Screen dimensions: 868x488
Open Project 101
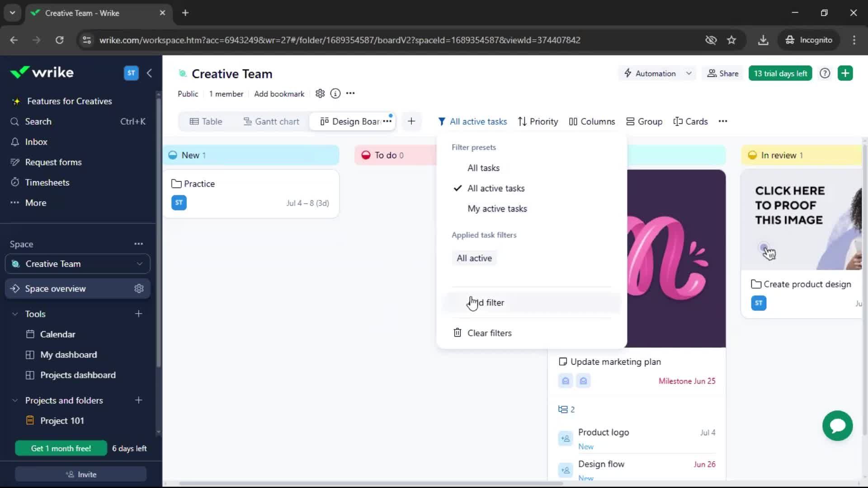62,421
